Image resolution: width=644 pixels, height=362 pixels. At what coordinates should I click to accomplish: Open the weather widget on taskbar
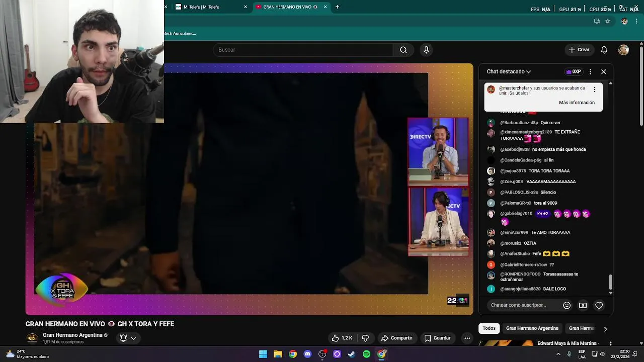[28, 354]
